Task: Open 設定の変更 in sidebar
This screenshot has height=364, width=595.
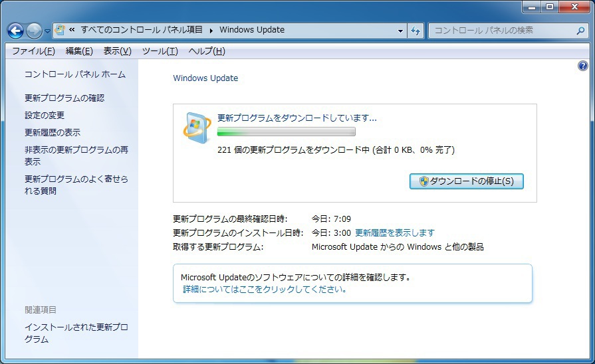Action: click(x=45, y=115)
